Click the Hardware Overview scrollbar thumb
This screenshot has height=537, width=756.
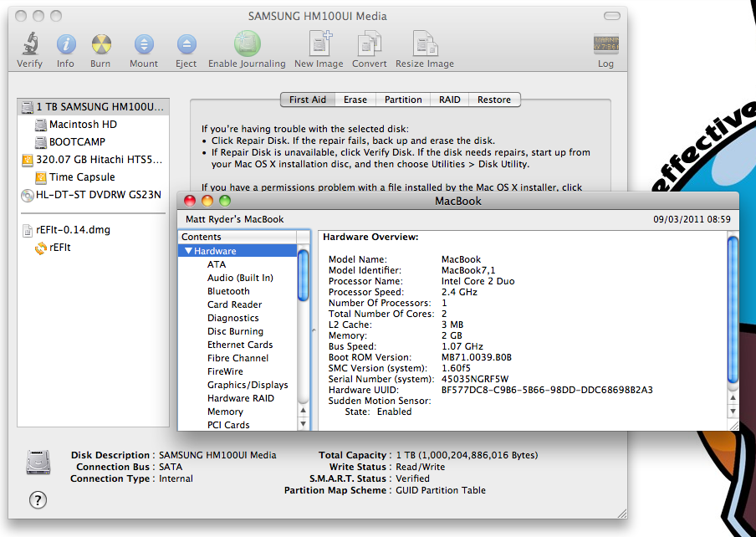coord(733,310)
